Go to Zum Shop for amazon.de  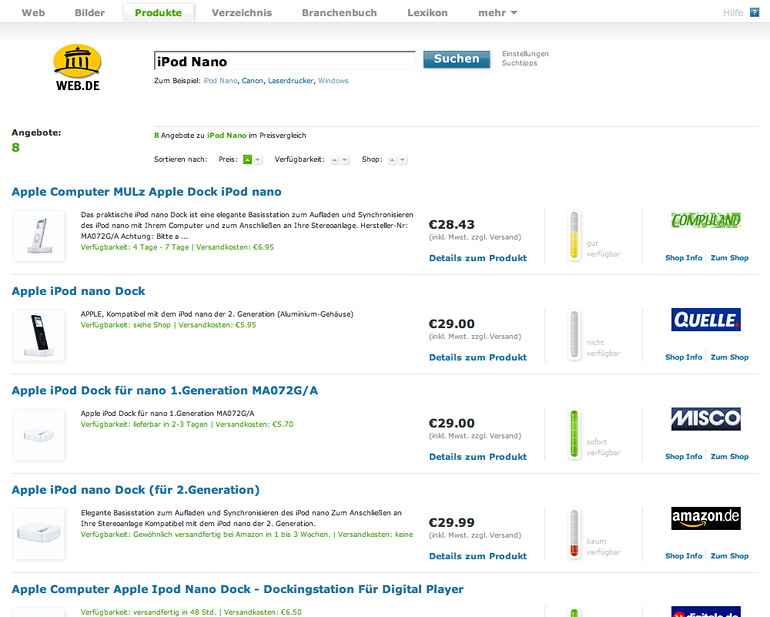click(729, 555)
